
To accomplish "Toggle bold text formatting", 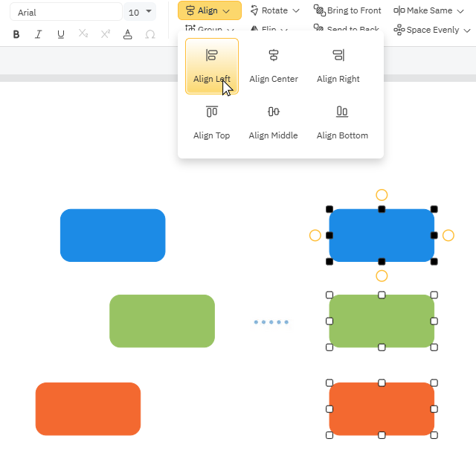I will coord(16,34).
